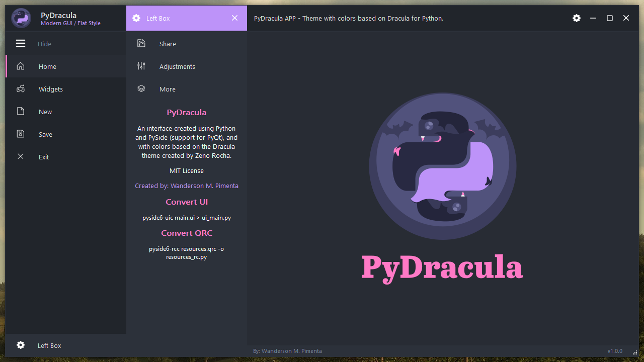
Task: Click the gear icon in the Left Box header
Action: click(x=136, y=18)
